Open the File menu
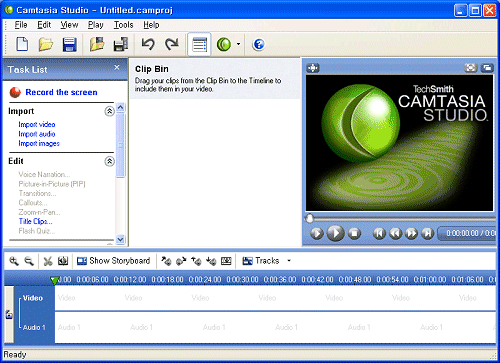 coord(21,25)
